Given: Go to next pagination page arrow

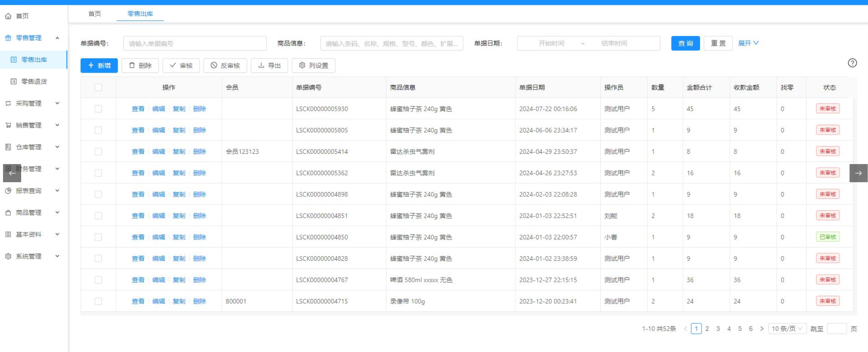Looking at the screenshot, I should point(762,329).
